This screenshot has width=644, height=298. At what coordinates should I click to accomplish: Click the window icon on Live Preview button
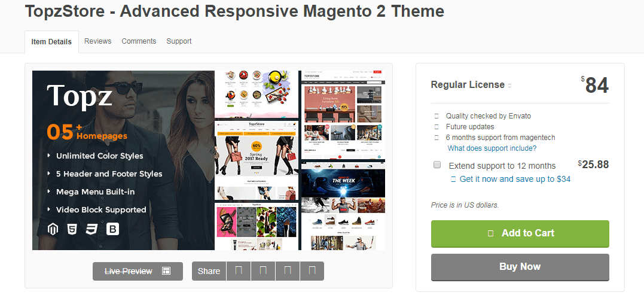[166, 271]
